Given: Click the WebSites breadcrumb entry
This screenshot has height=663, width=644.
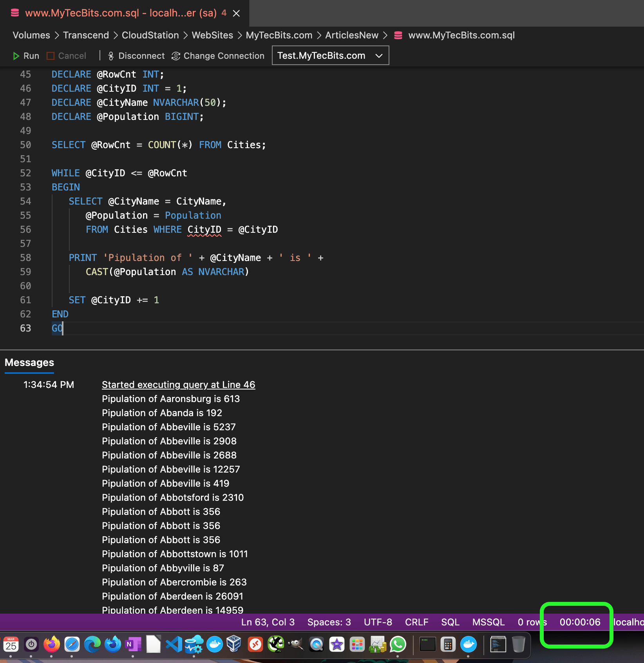Looking at the screenshot, I should click(x=212, y=35).
